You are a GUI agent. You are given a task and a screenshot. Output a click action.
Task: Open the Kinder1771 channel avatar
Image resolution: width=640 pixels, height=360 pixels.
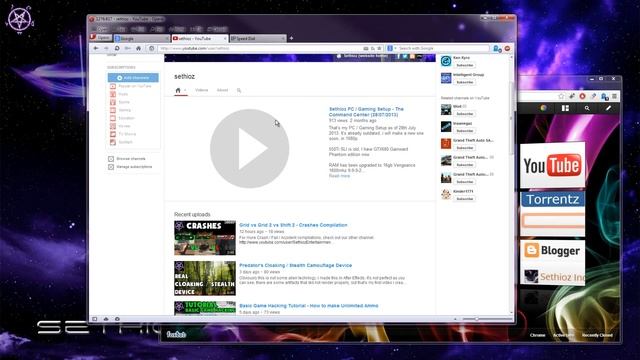446,194
